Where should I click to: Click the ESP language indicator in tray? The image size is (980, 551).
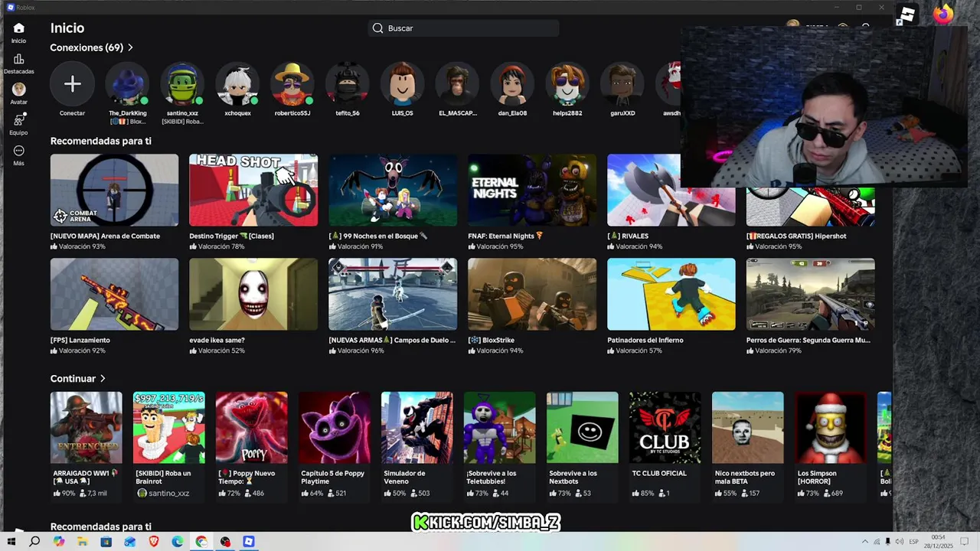pos(913,542)
